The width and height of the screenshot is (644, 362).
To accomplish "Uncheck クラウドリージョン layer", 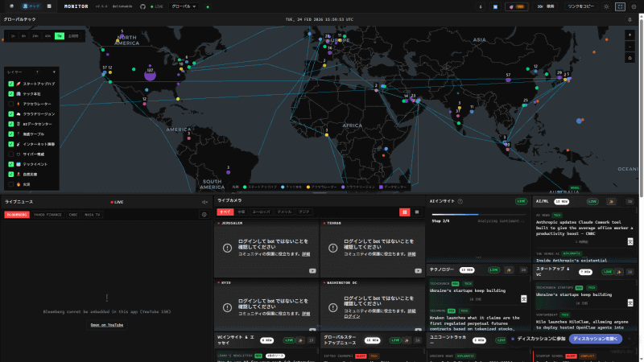I will point(11,114).
